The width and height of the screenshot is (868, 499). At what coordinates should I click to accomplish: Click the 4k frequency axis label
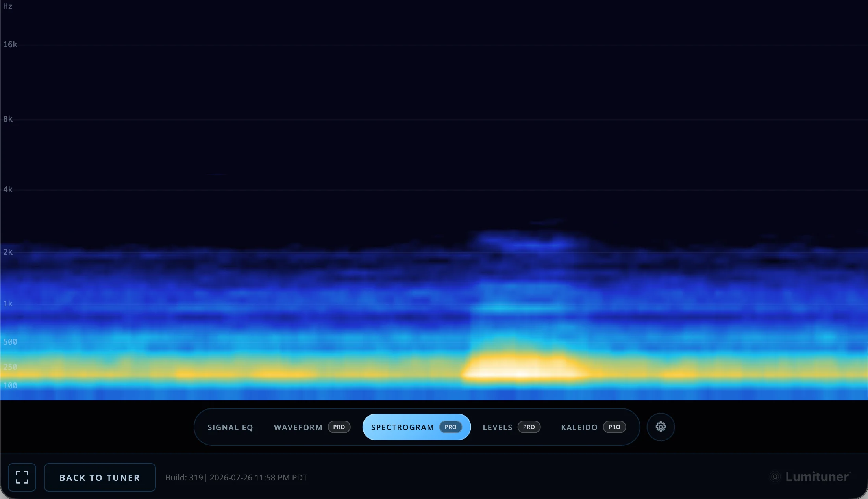pyautogui.click(x=8, y=189)
